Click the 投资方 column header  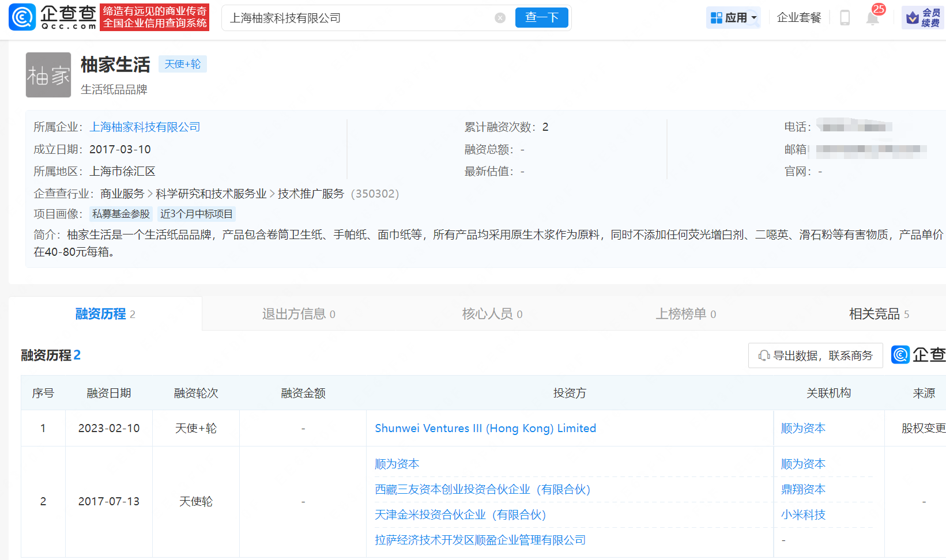pyautogui.click(x=570, y=393)
